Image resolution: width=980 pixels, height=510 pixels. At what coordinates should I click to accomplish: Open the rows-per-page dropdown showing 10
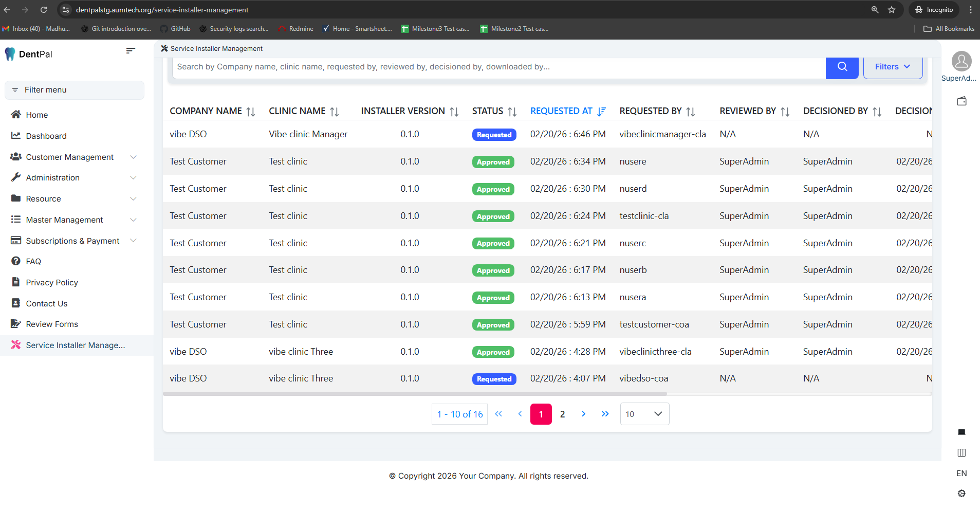pos(644,414)
